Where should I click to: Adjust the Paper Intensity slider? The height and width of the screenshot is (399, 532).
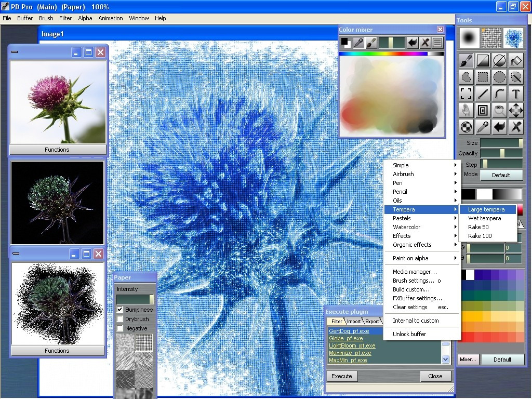click(x=135, y=299)
